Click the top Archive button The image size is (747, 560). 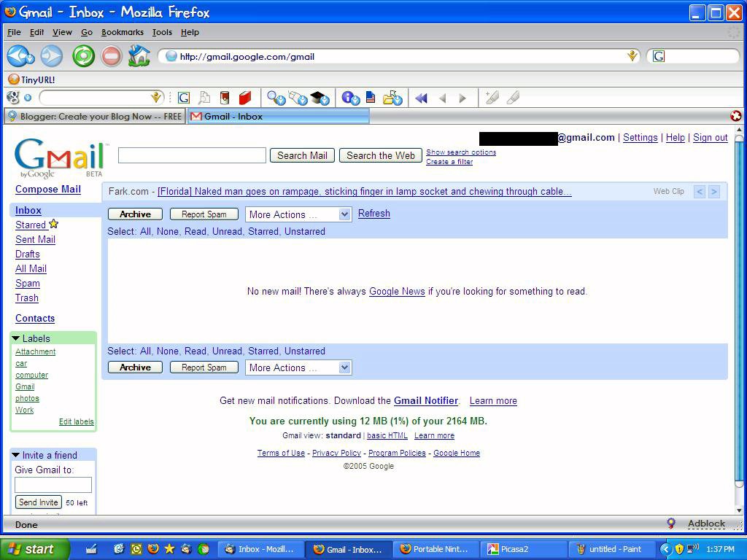tap(135, 214)
